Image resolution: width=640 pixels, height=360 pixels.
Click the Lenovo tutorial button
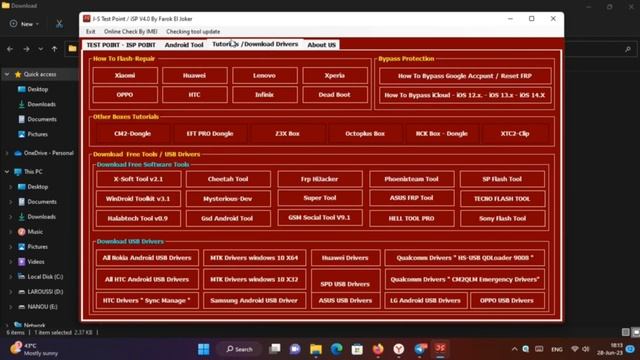click(x=264, y=76)
